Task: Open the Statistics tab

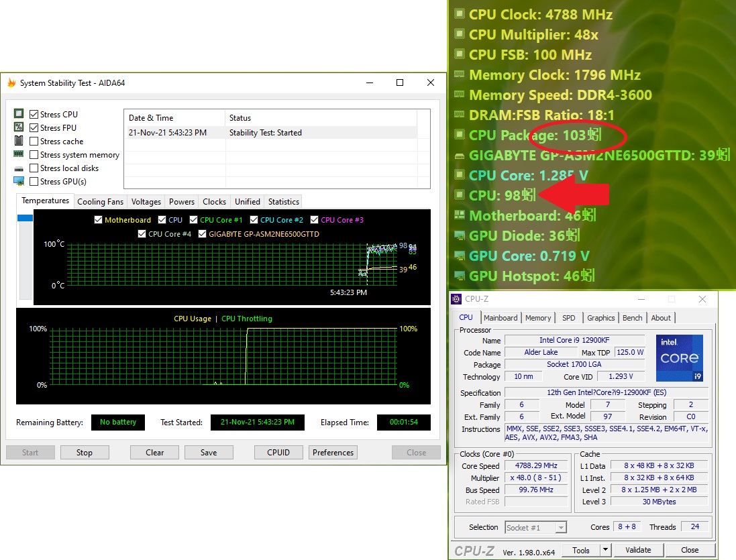Action: [x=284, y=202]
